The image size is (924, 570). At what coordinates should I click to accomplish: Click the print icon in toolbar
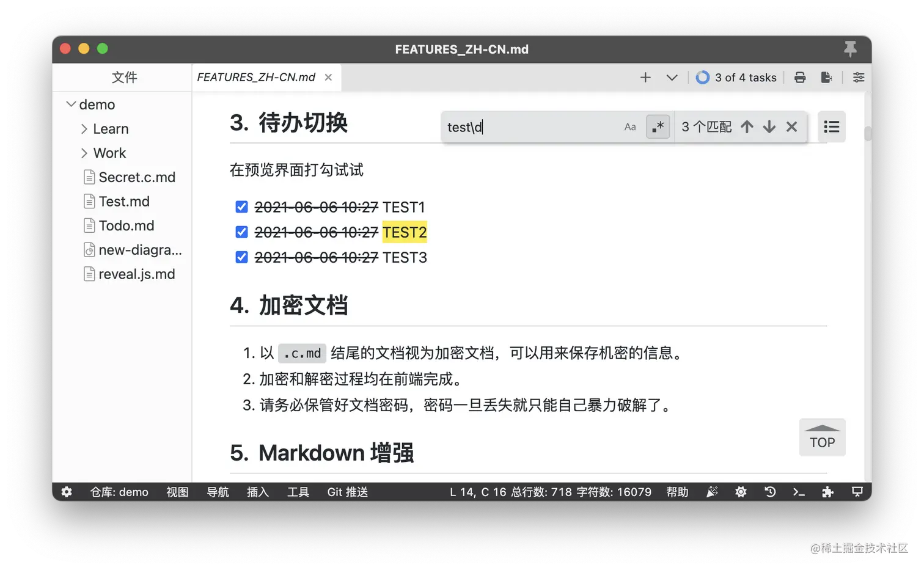800,78
